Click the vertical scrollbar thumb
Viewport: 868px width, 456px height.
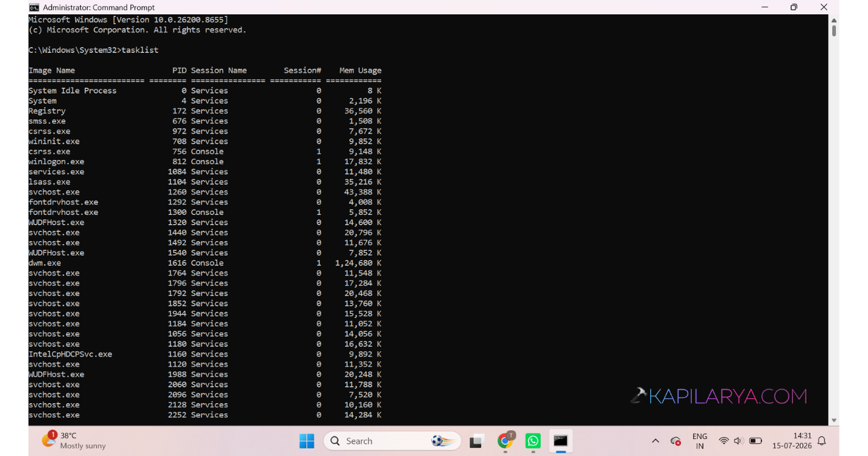[834, 31]
